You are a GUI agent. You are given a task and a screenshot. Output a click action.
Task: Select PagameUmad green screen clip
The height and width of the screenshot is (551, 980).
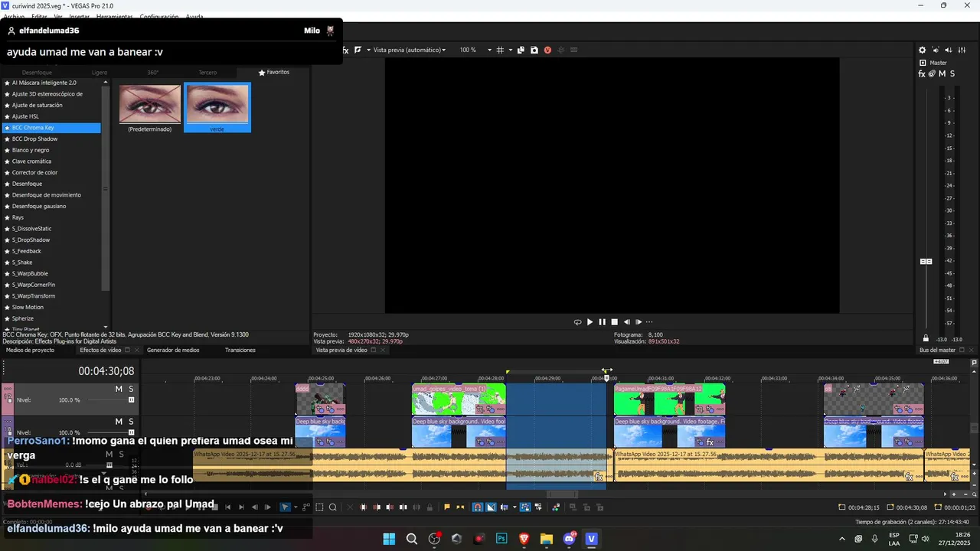pos(669,399)
